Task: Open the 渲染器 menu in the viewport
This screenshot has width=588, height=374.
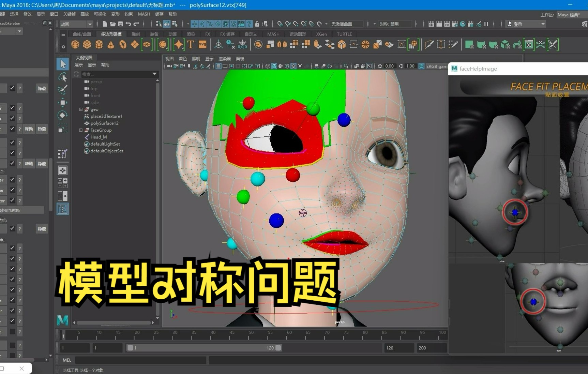Action: pyautogui.click(x=224, y=58)
